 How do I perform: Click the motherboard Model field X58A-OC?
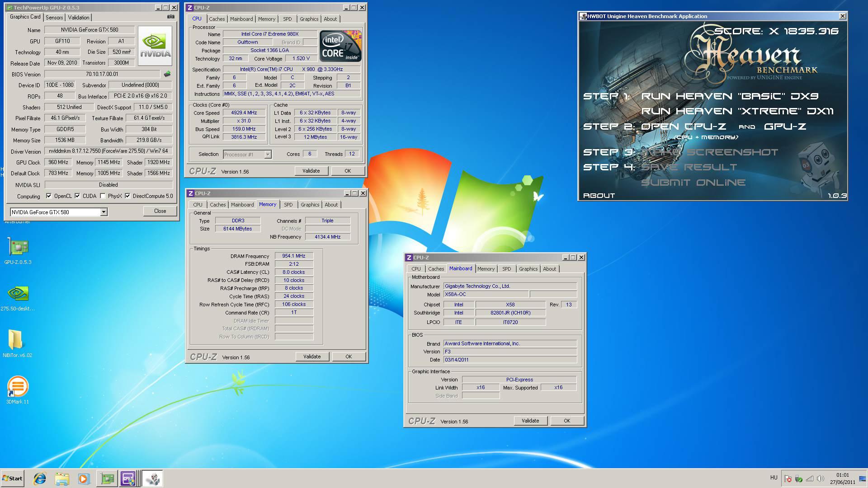click(x=486, y=294)
